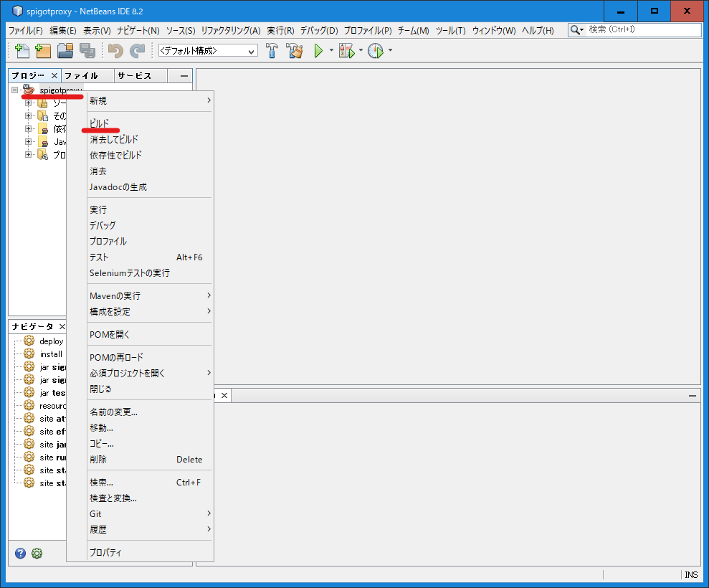Viewport: 709px width, 588px height.
Task: Choose 消去してビルド in context menu
Action: pos(114,139)
